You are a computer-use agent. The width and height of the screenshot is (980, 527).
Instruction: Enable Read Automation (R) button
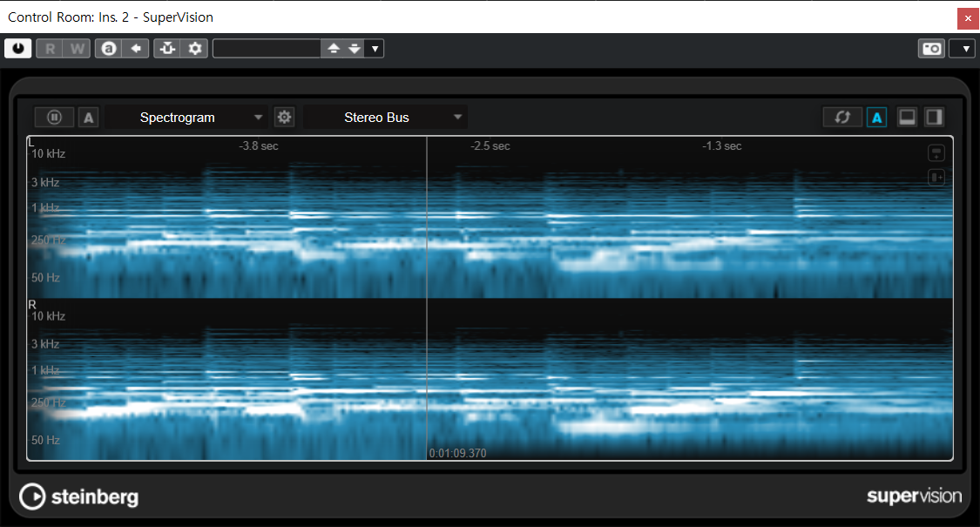click(50, 49)
